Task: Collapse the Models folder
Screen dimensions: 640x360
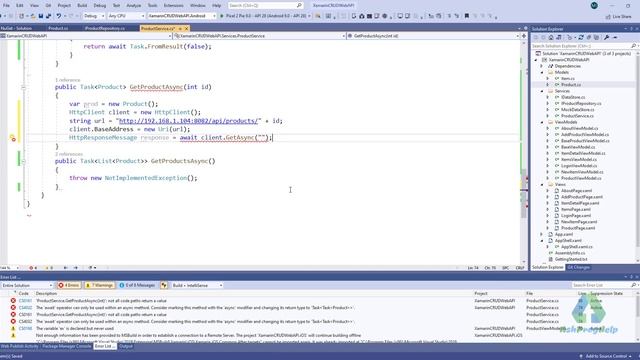Action: [543, 72]
